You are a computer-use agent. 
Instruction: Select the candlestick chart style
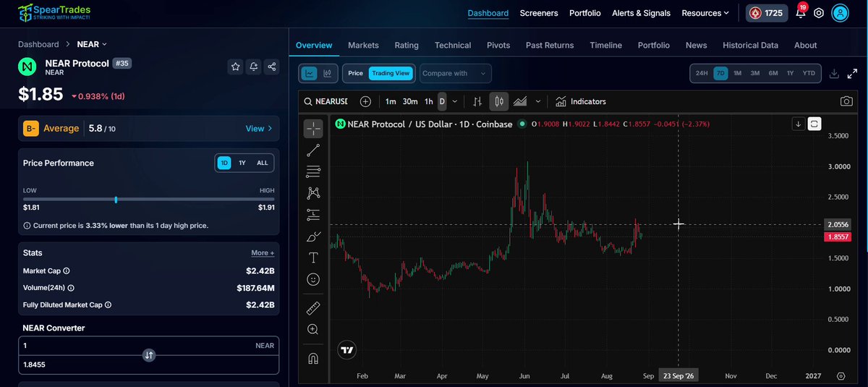pyautogui.click(x=498, y=101)
